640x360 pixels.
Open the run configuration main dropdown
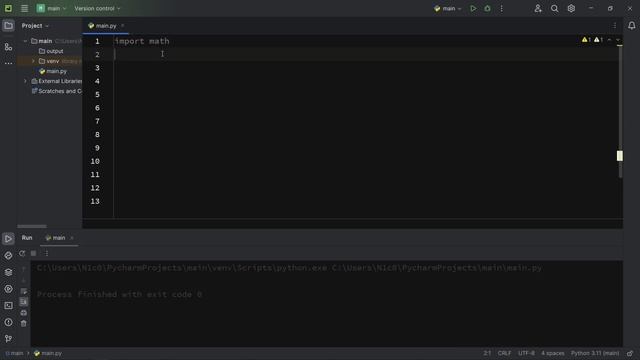point(448,8)
